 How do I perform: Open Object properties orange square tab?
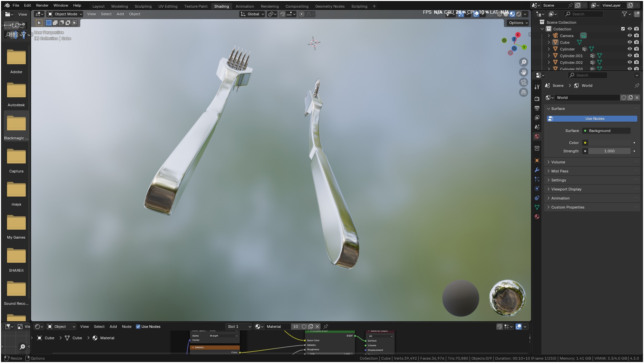[537, 160]
